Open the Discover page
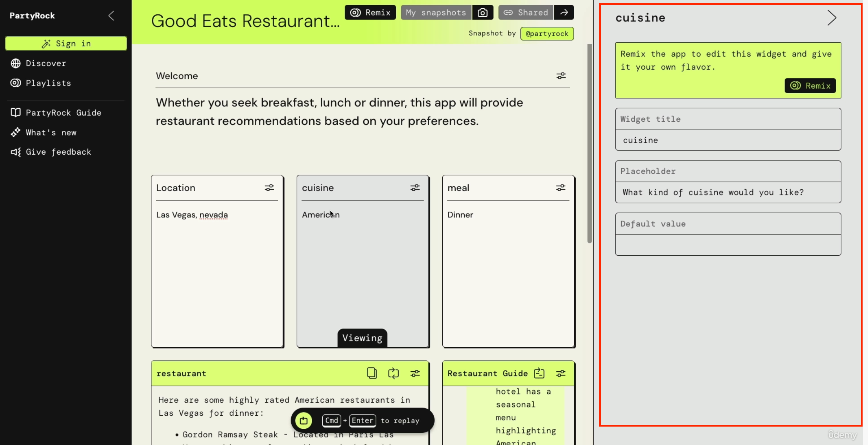Viewport: 868px width, 445px height. pos(46,63)
